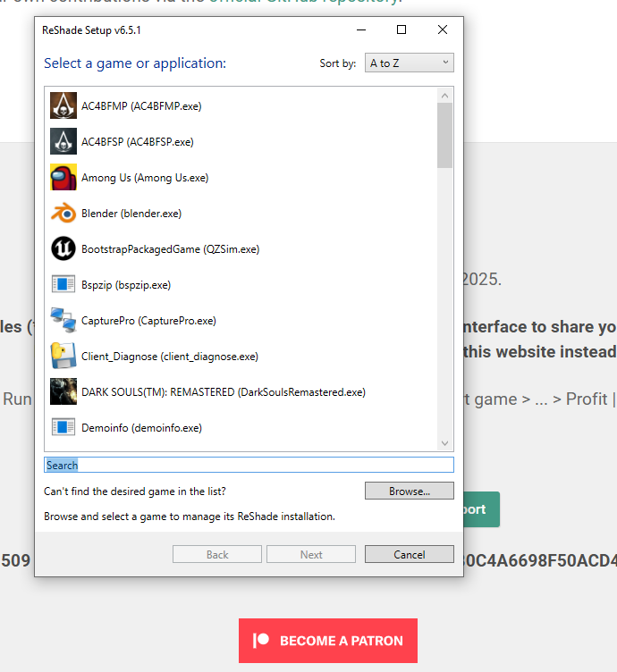Click the game list scrollbar thumb

click(444, 136)
